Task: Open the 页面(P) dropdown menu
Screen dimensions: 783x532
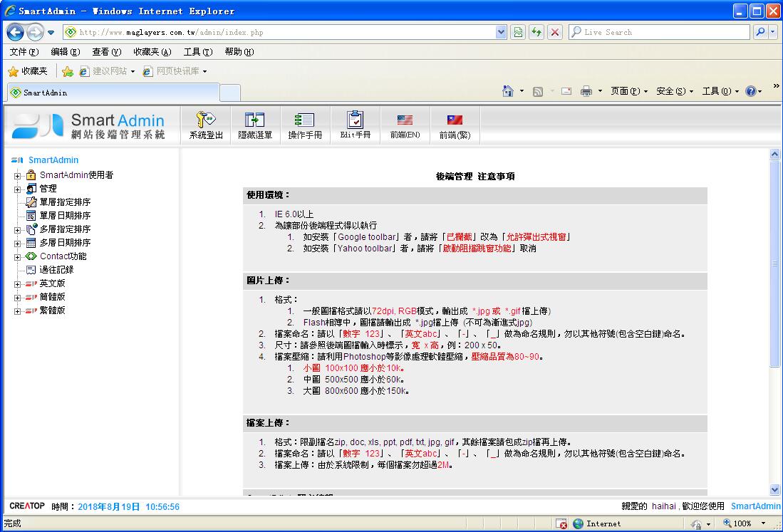Action: 628,91
